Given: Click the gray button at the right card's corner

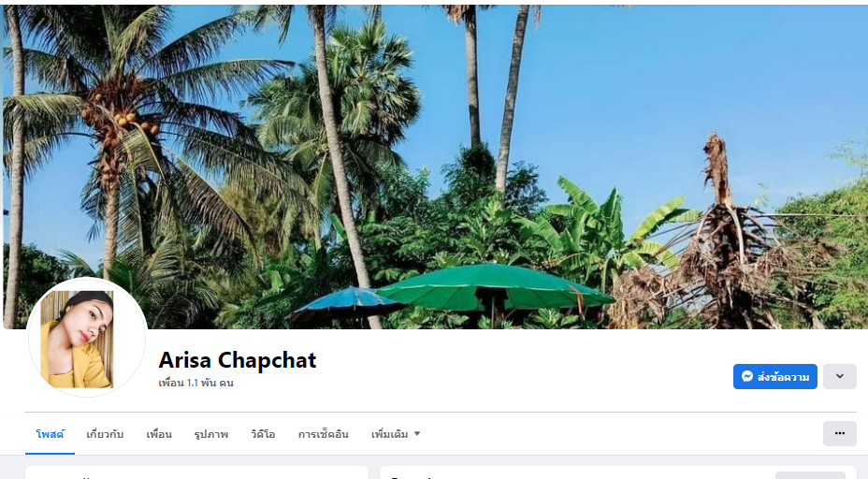Looking at the screenshot, I should [x=810, y=475].
